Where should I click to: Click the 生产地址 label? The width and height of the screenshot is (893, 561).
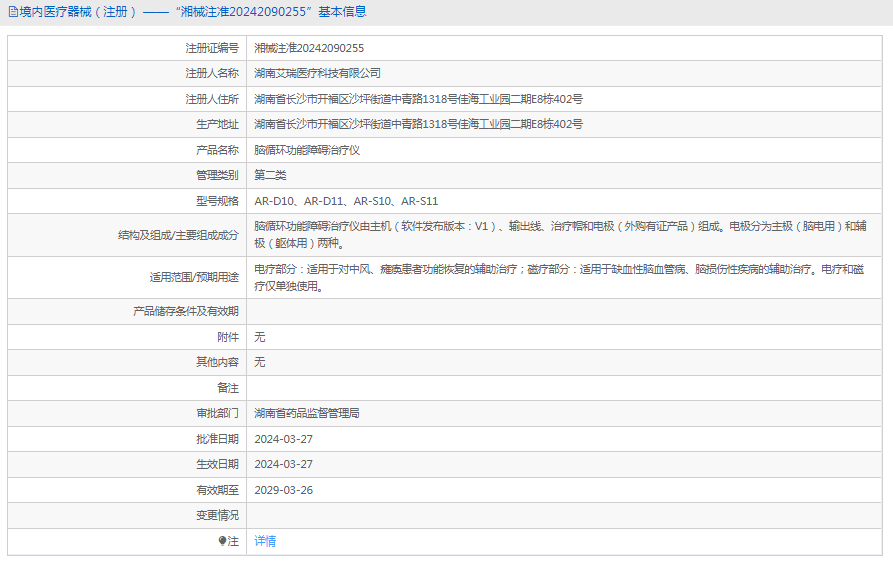pos(218,124)
